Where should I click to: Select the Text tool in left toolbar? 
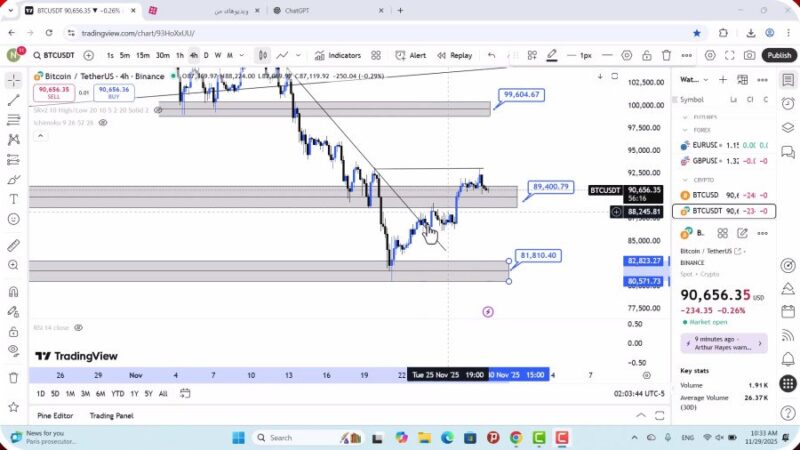coord(13,199)
